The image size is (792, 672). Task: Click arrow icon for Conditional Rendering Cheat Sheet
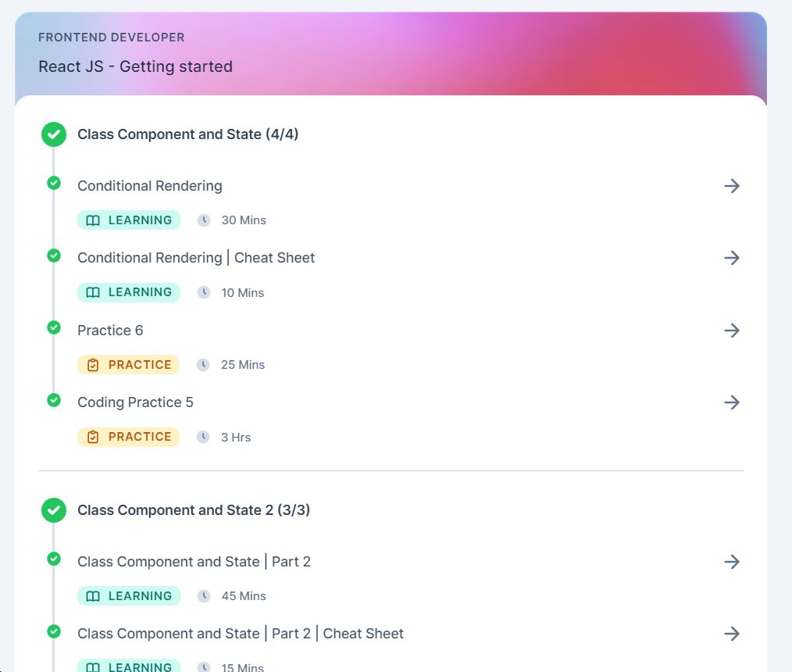(732, 258)
